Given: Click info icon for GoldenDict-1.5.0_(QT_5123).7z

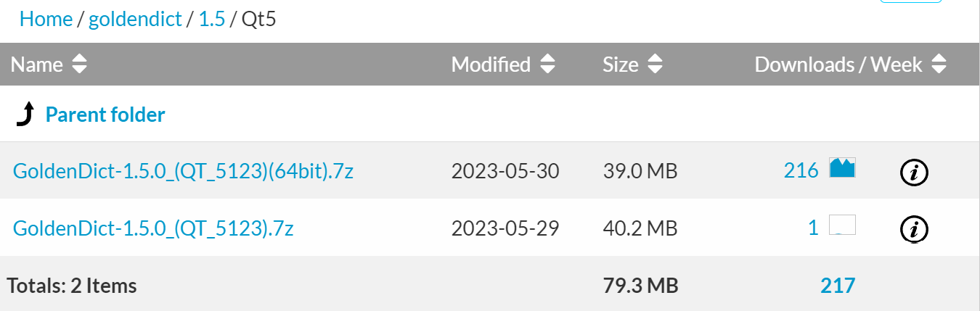Looking at the screenshot, I should (914, 229).
